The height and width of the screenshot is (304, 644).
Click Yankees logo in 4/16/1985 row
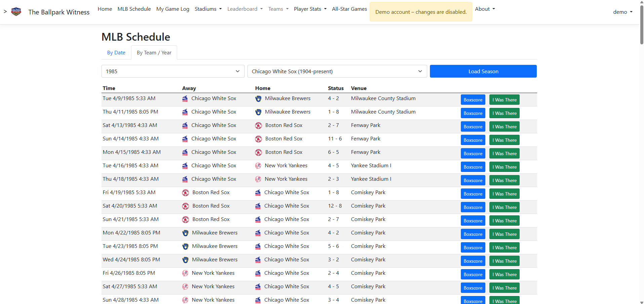[x=258, y=166]
